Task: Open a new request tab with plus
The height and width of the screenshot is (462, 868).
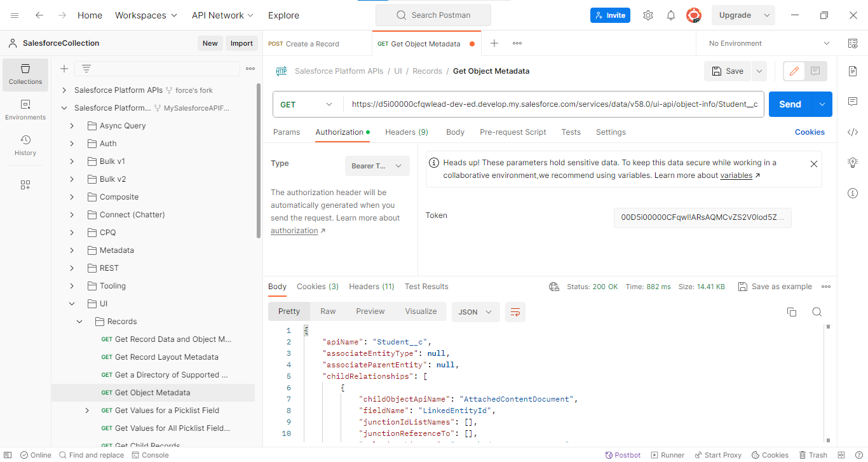Action: click(494, 43)
